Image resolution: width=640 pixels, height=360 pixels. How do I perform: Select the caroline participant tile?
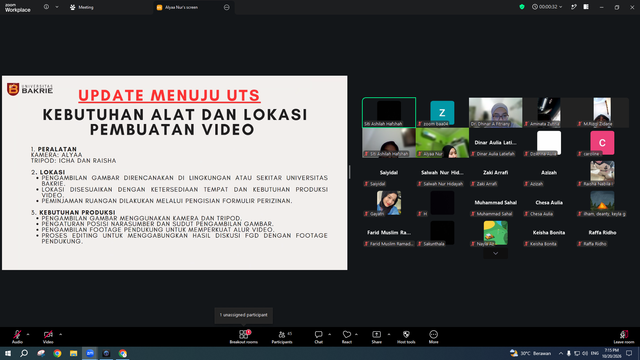602,142
